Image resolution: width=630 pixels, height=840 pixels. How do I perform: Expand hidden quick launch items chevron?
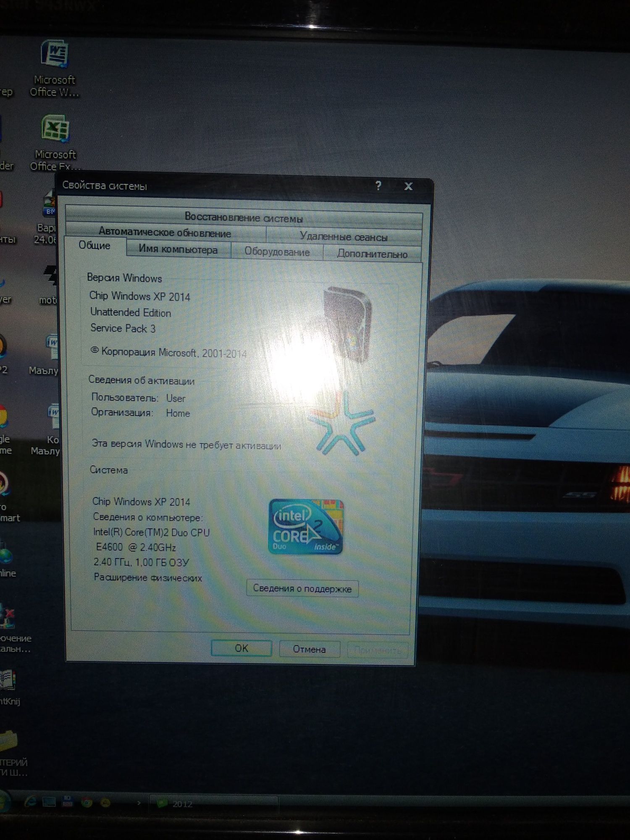pyautogui.click(x=139, y=803)
